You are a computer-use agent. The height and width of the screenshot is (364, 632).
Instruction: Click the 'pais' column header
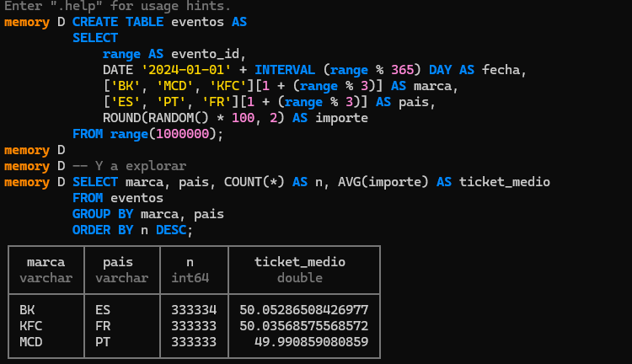click(x=118, y=262)
